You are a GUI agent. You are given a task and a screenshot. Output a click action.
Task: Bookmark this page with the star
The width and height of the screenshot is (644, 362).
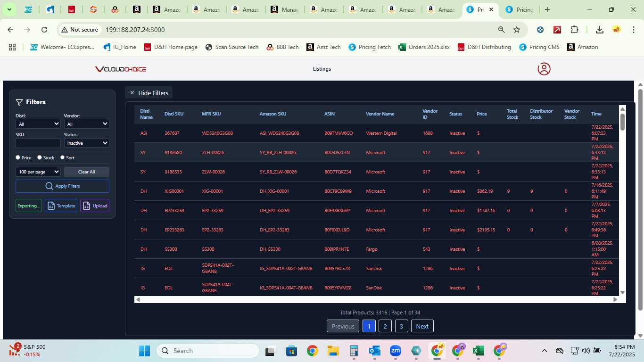pos(517,30)
